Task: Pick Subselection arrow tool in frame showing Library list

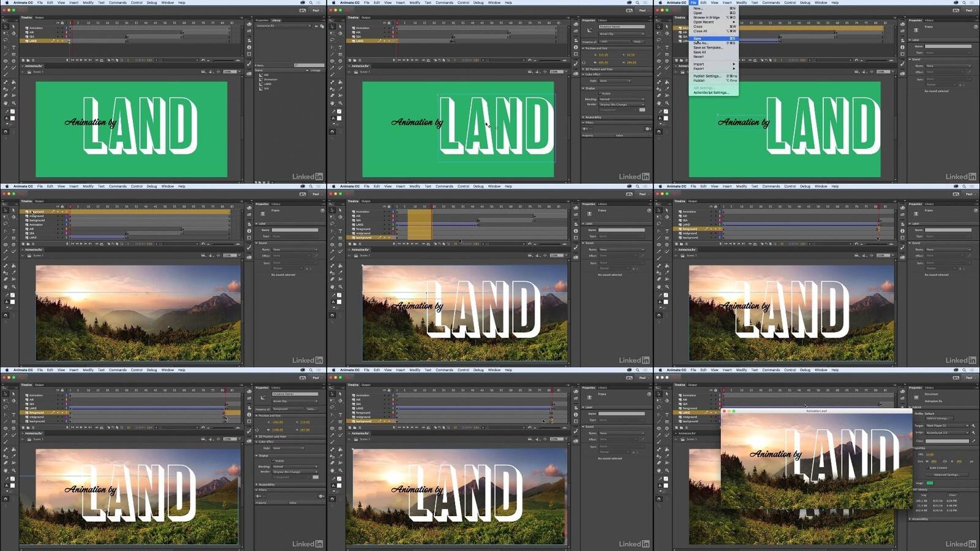Action: [13, 26]
